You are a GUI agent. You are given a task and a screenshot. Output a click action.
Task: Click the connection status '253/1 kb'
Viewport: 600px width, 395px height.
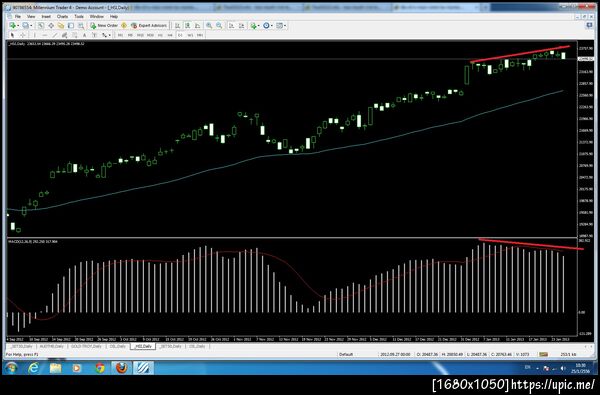(x=567, y=354)
